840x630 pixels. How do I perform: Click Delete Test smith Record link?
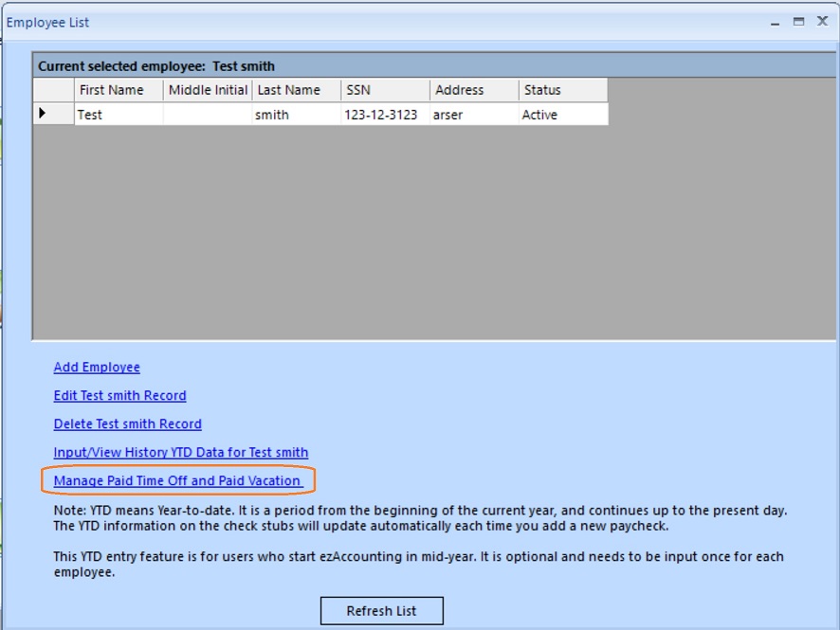pos(127,424)
